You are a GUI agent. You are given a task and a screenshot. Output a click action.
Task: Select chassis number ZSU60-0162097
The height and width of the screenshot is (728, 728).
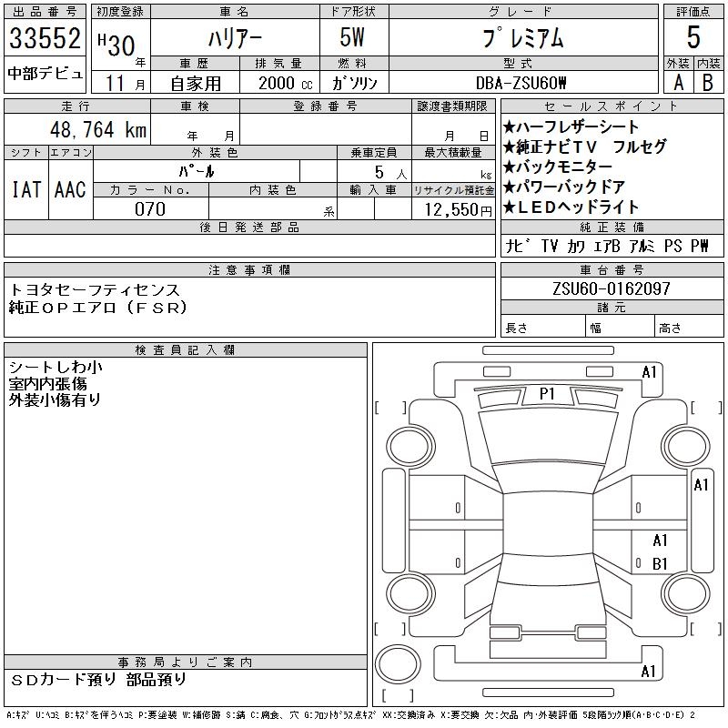pyautogui.click(x=611, y=288)
